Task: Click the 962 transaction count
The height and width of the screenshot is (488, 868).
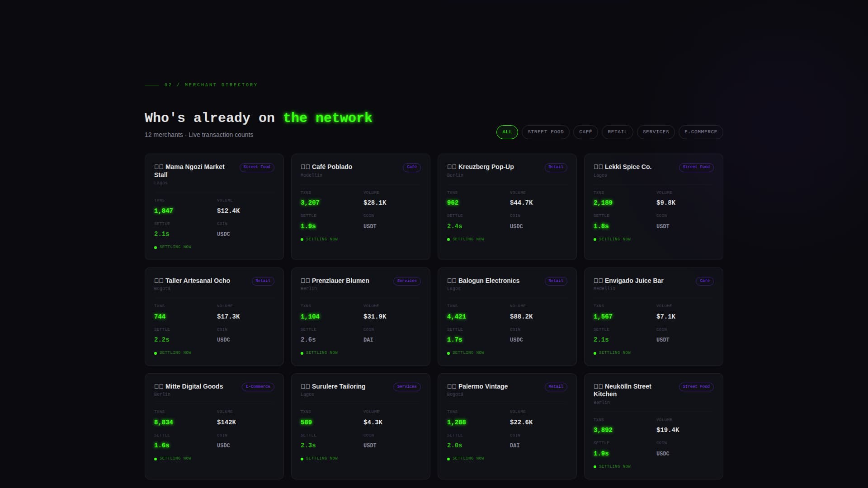Action: pos(453,203)
